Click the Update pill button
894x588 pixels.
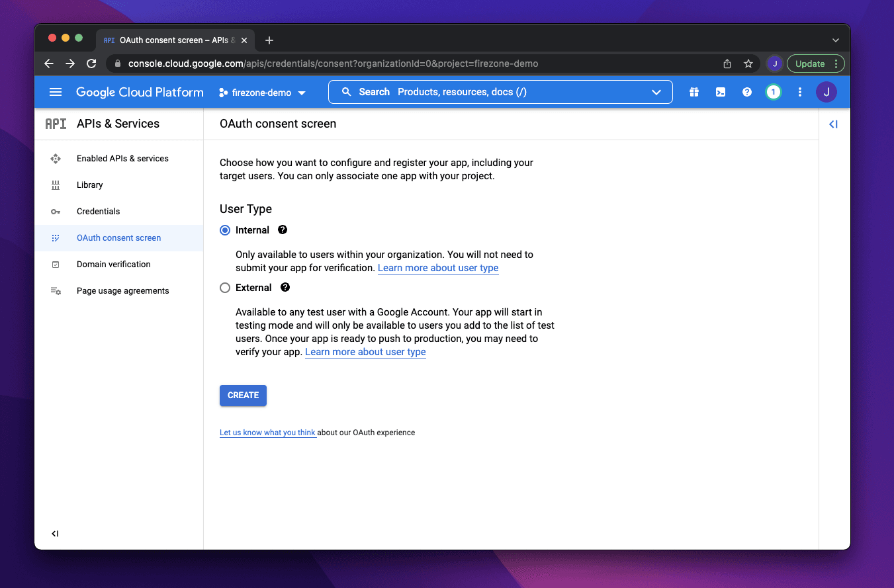811,63
